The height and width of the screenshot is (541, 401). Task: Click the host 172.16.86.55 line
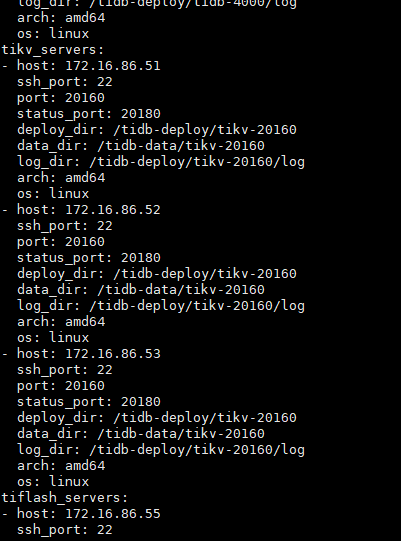click(81, 513)
